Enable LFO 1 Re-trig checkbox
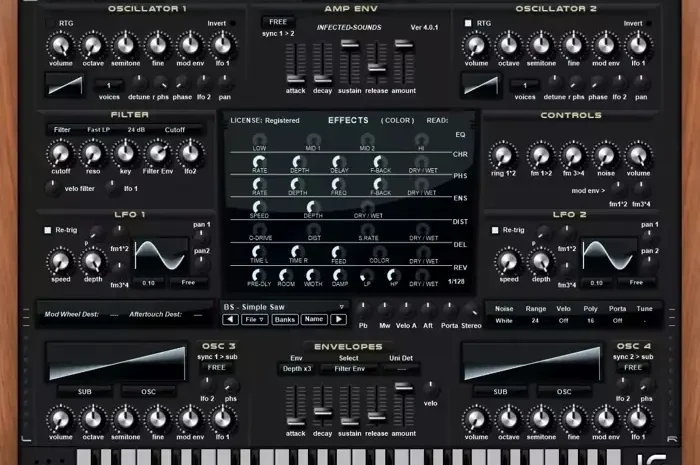The width and height of the screenshot is (700, 465). [x=48, y=230]
